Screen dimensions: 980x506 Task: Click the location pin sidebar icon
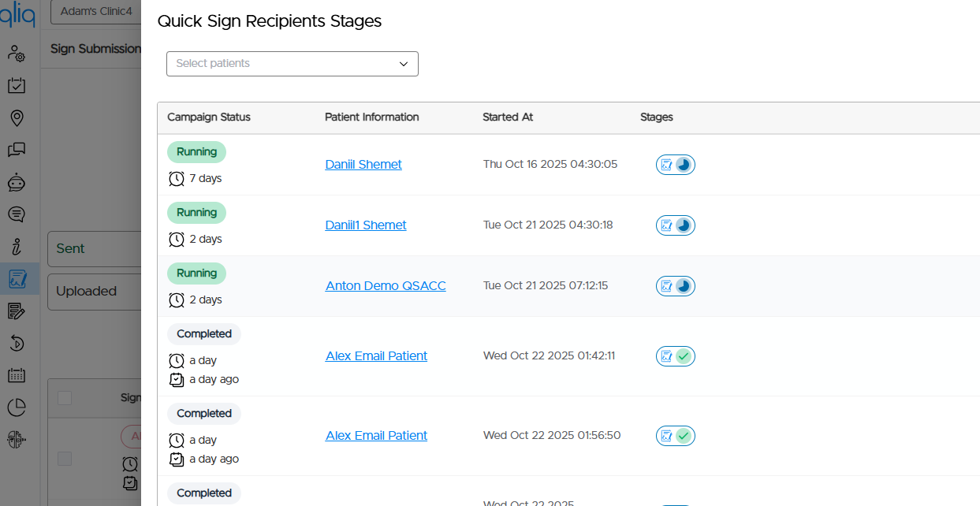pyautogui.click(x=17, y=118)
